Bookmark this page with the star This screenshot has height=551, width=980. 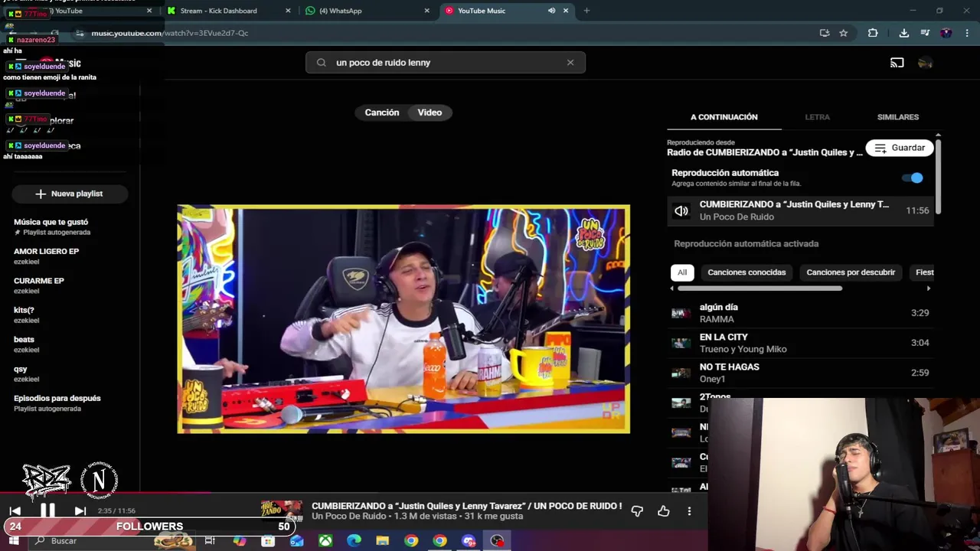(843, 33)
